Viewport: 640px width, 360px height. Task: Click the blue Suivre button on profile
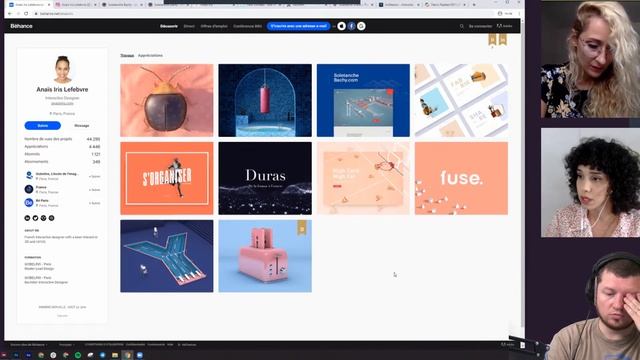pos(42,126)
